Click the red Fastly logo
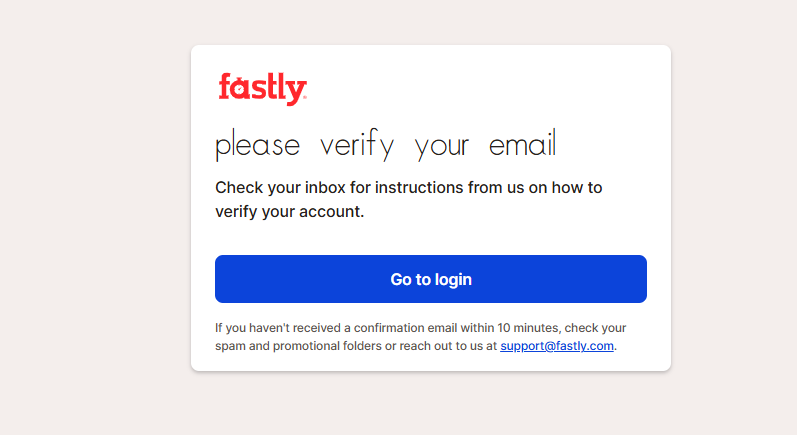 [x=262, y=89]
